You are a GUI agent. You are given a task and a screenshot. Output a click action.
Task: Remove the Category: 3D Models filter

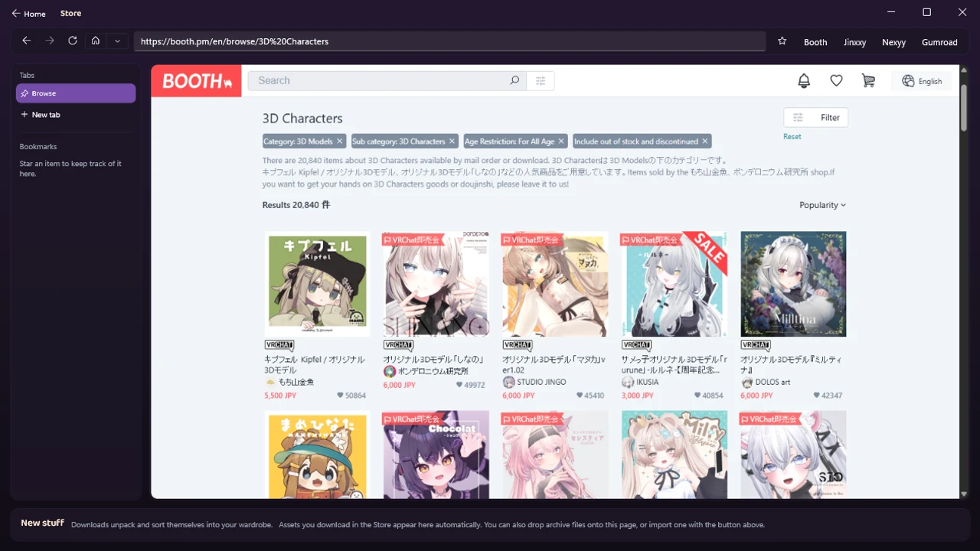pyautogui.click(x=340, y=142)
